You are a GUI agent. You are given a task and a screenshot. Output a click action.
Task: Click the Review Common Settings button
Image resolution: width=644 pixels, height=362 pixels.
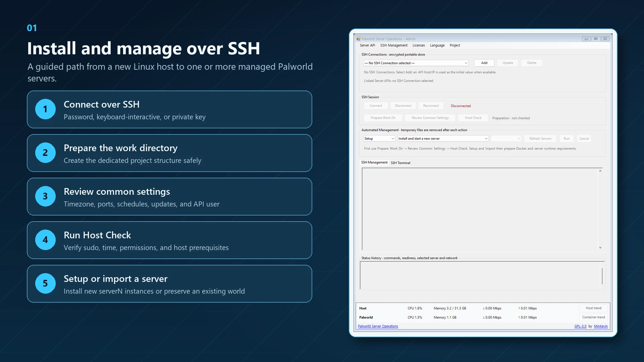click(430, 118)
